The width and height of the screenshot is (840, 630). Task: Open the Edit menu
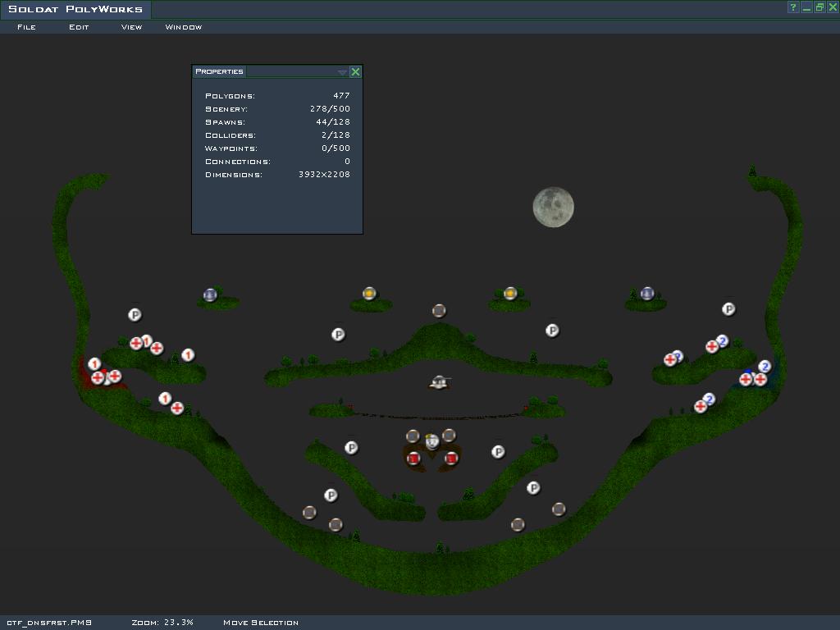(x=79, y=27)
